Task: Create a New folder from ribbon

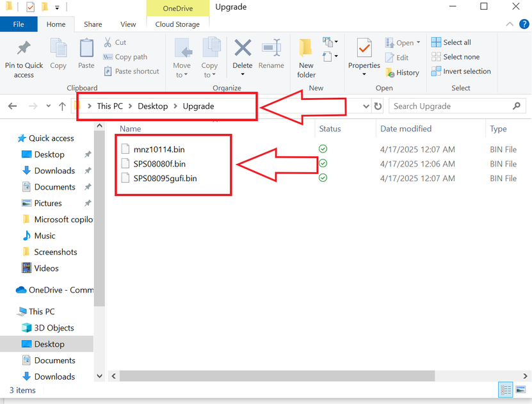Action: pos(306,56)
